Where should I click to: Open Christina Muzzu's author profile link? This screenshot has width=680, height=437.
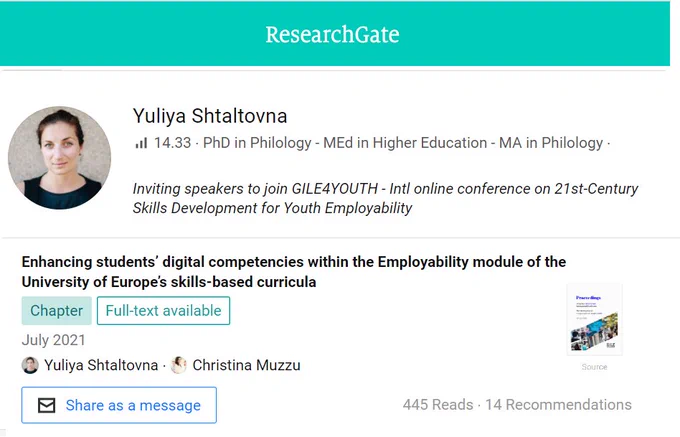[x=246, y=365]
